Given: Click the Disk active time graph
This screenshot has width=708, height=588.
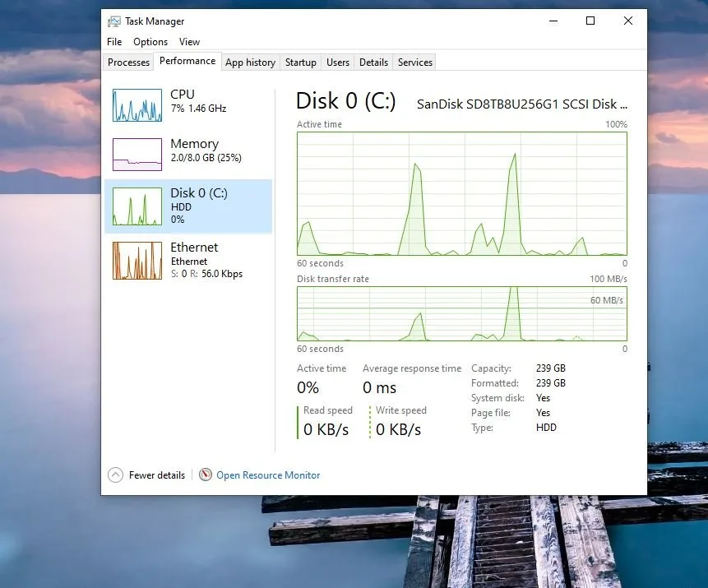Looking at the screenshot, I should [x=461, y=193].
